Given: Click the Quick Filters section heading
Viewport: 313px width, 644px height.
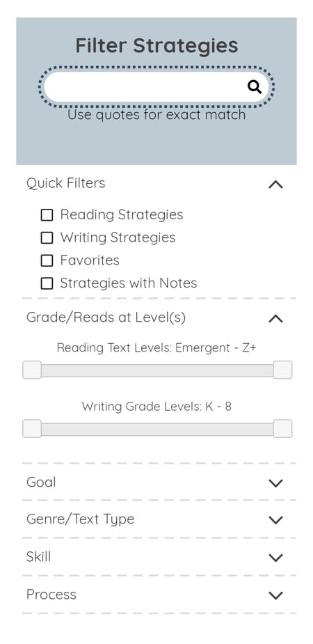Looking at the screenshot, I should [x=65, y=183].
